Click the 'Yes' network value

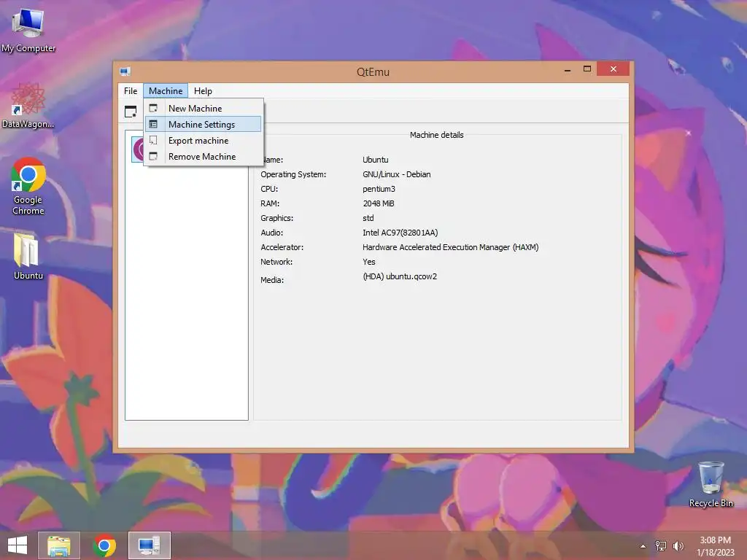point(368,262)
